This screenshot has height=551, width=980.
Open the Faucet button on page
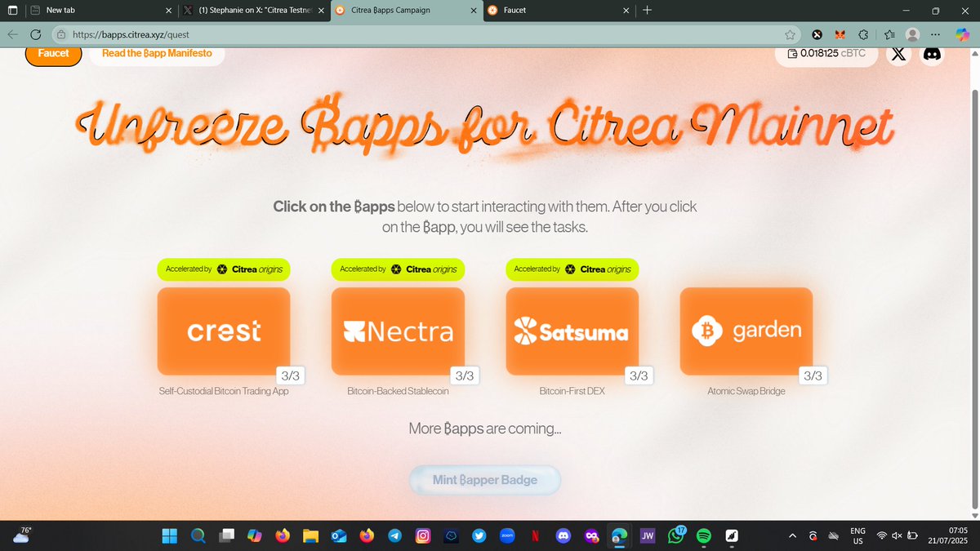[53, 53]
